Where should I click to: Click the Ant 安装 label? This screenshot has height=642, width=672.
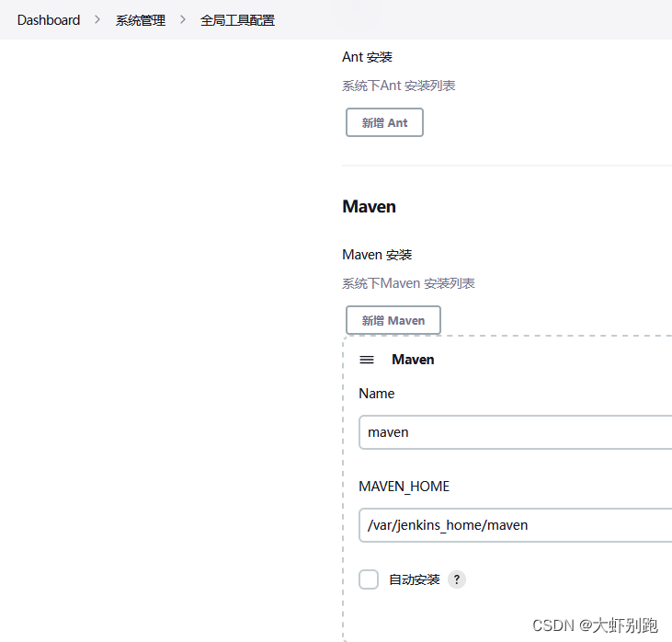click(367, 57)
